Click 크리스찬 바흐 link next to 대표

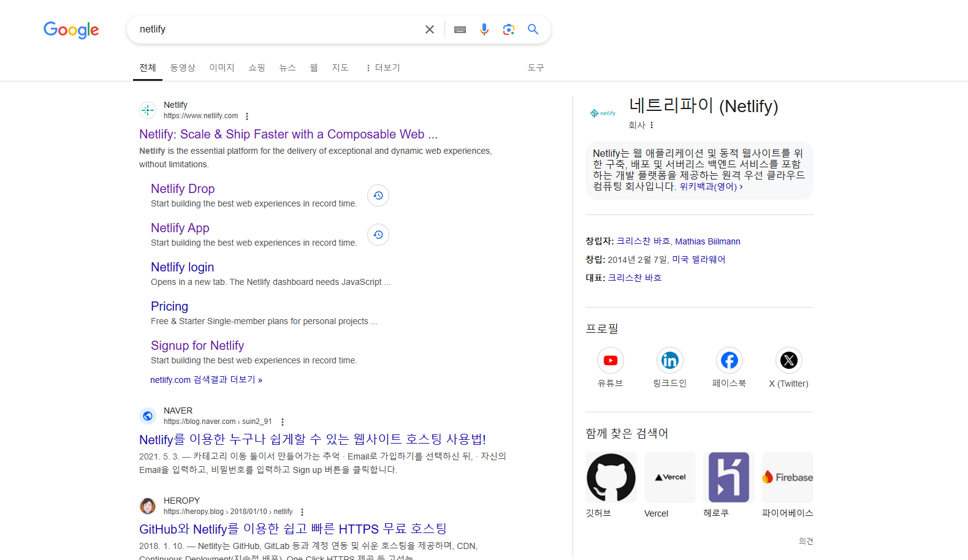point(635,278)
